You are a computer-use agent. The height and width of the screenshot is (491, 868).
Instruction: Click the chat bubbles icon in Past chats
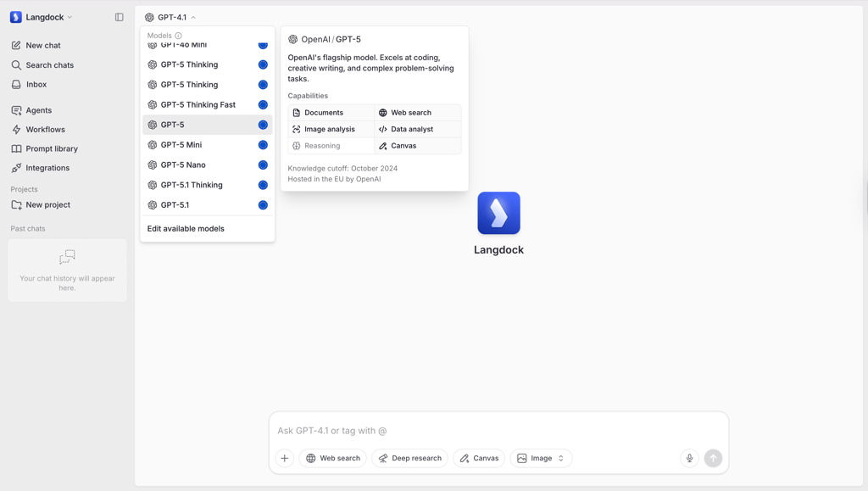tap(67, 257)
